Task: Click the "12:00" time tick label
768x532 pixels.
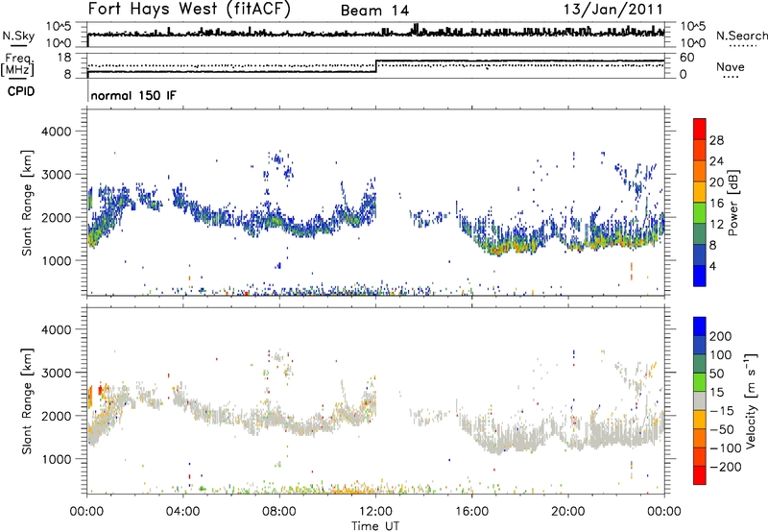Action: (375, 512)
